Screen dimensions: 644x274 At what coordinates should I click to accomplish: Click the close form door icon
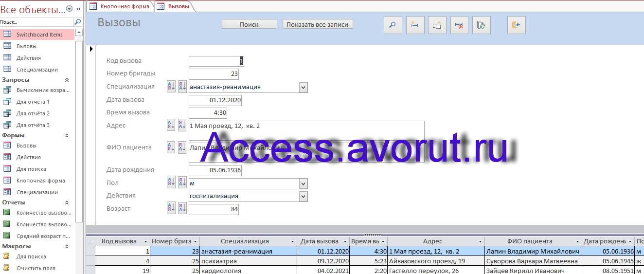[517, 25]
